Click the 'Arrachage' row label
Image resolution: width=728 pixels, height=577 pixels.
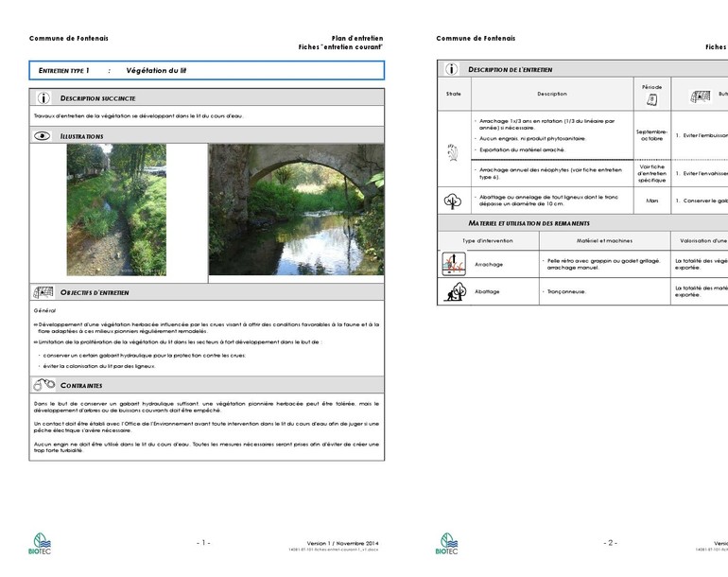[x=489, y=264]
